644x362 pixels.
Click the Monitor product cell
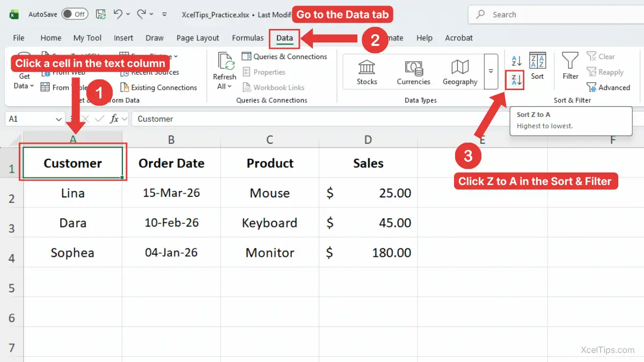(x=270, y=253)
